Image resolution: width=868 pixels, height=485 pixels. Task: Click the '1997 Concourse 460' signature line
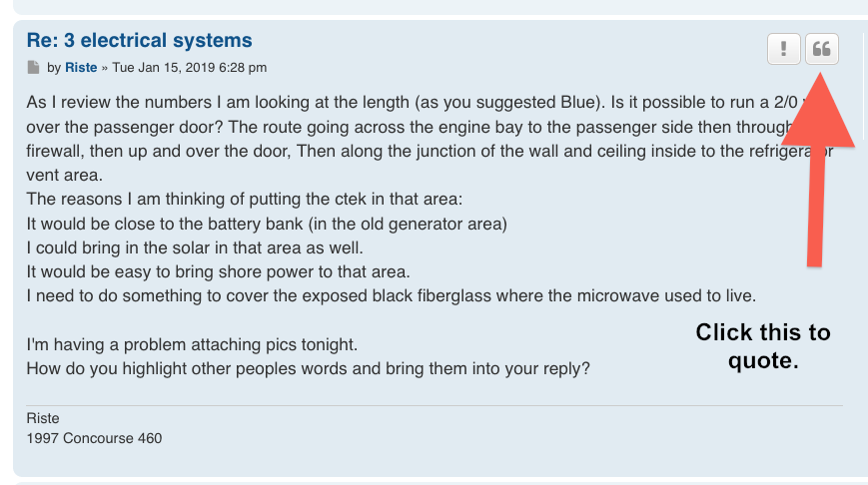click(94, 438)
